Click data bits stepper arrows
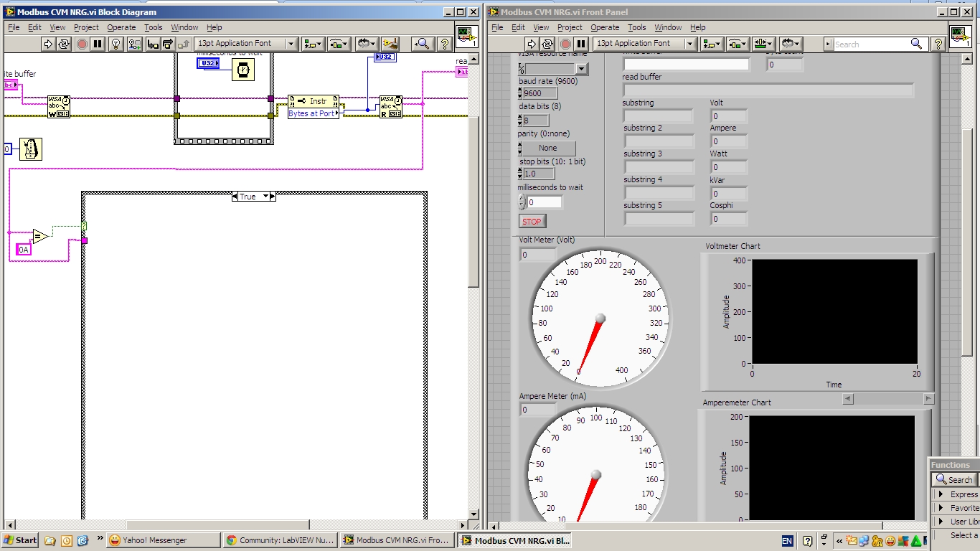This screenshot has height=551, width=980. coord(520,121)
